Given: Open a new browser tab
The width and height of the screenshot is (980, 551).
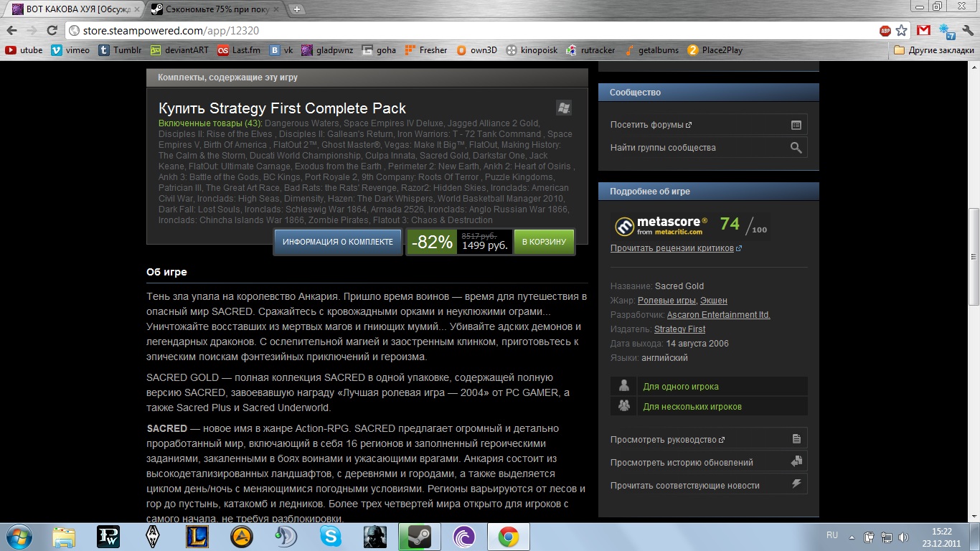Looking at the screenshot, I should (x=297, y=9).
